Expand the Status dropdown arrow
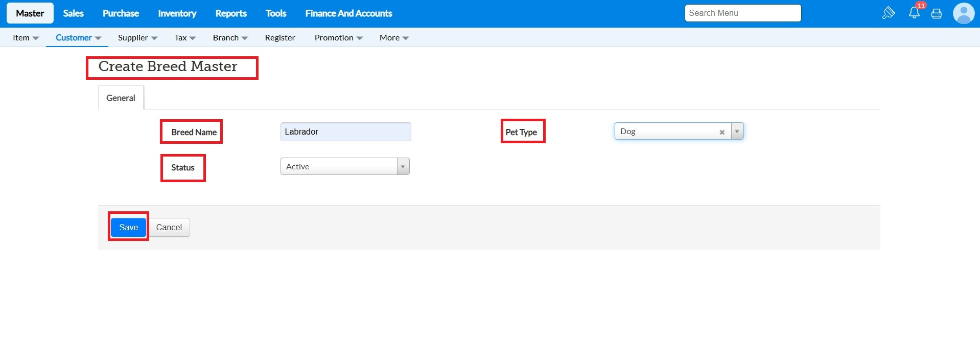This screenshot has width=980, height=352. point(403,166)
